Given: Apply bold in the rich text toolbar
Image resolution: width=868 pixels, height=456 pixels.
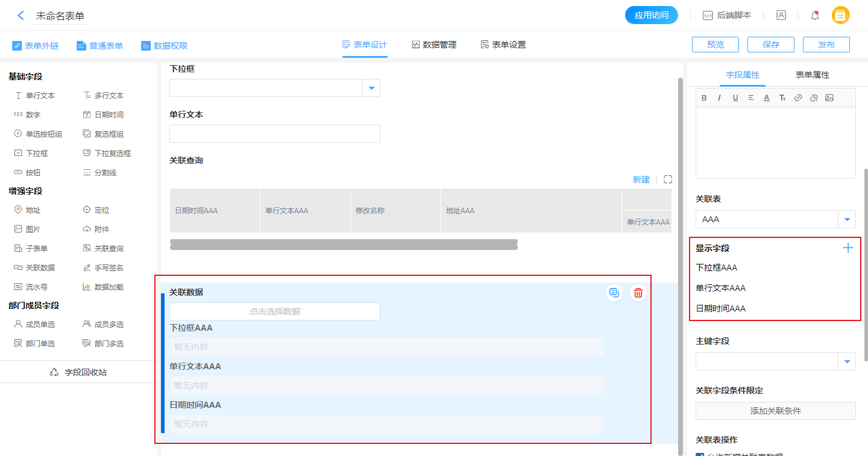Looking at the screenshot, I should (x=704, y=98).
